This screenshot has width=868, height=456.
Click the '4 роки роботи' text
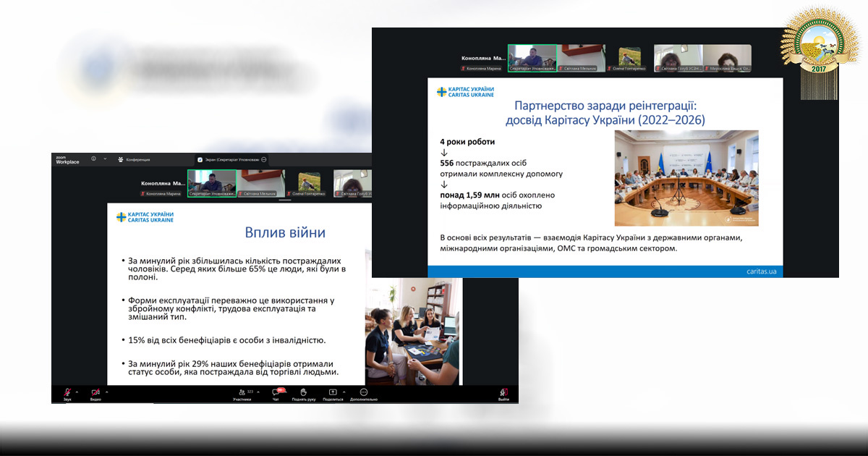coord(468,142)
